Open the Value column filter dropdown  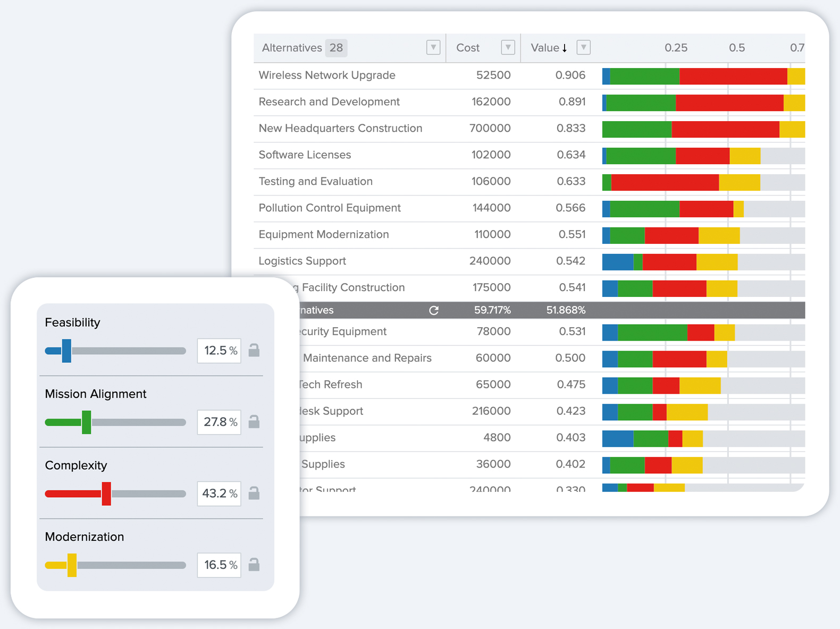(x=583, y=48)
